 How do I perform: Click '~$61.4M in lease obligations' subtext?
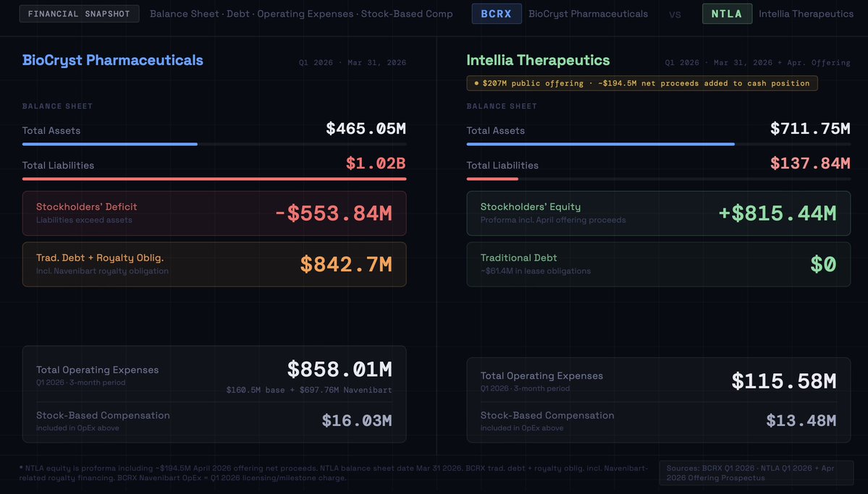click(x=535, y=271)
